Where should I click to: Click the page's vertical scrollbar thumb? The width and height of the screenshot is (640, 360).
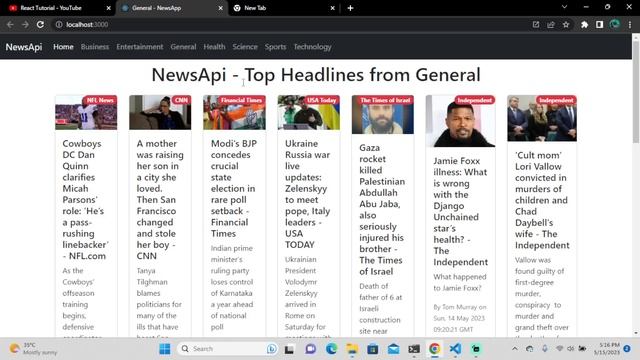click(636, 92)
